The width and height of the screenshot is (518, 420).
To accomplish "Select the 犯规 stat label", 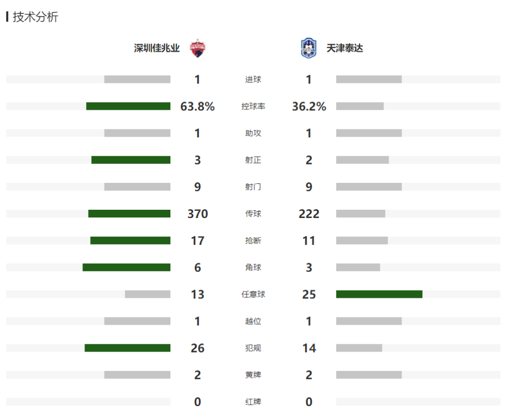I will click(x=253, y=348).
